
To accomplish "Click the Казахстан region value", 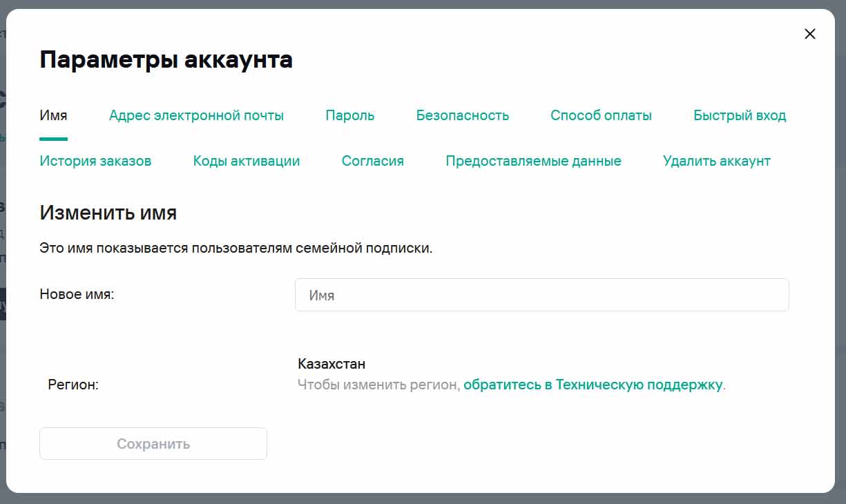I will click(x=331, y=364).
